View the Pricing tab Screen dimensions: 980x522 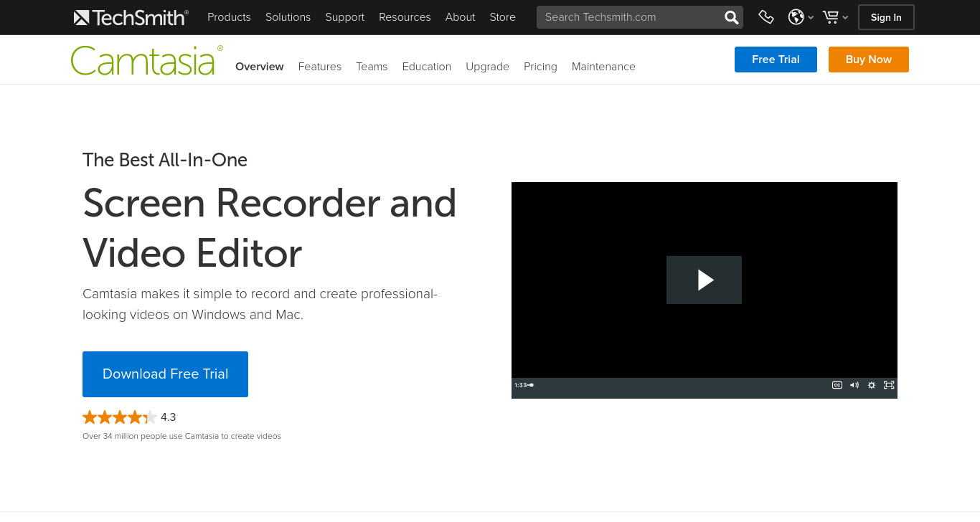point(540,67)
